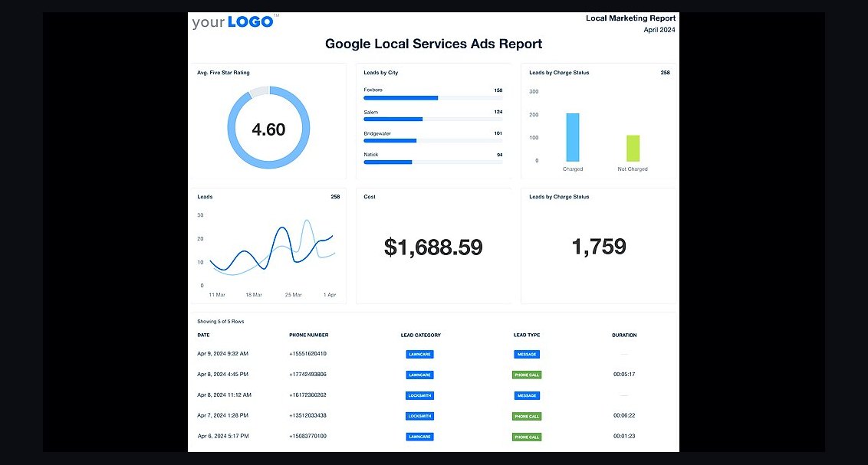Screen dimensions: 868x465
Task: Click the LAWNCARE badge in Apr 6 row
Action: click(419, 437)
